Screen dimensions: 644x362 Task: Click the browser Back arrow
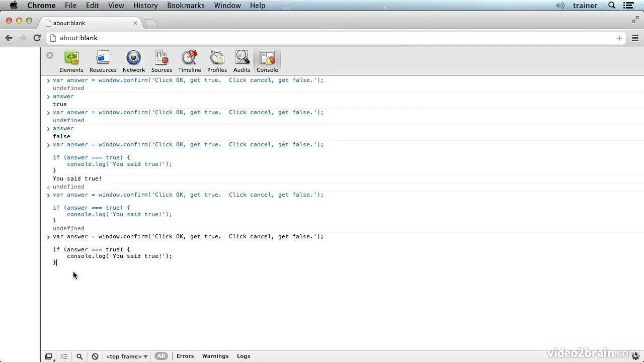tap(9, 38)
